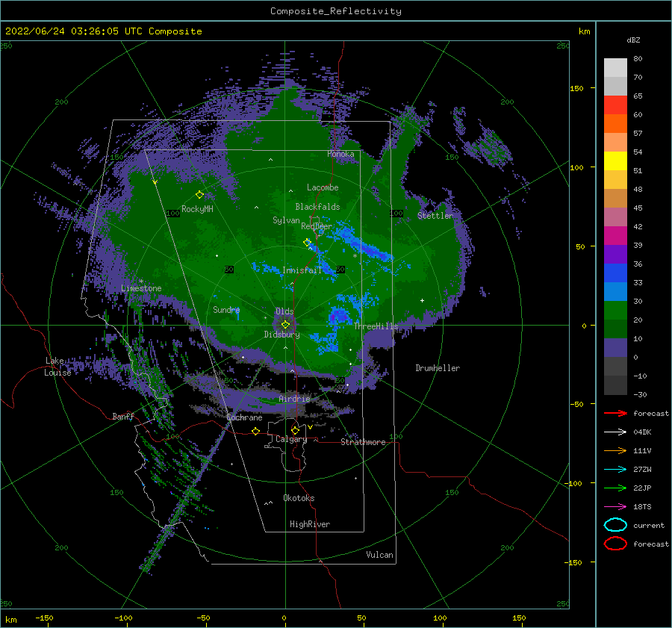
Task: Click the 'Sundre' map label
Action: 226,309
